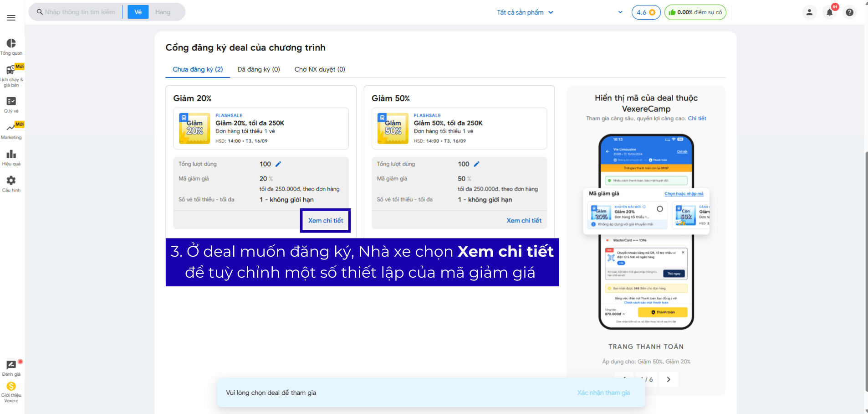Edit Tổng lượt dùng for Giảm 50%
This screenshot has width=868, height=414.
click(x=476, y=164)
